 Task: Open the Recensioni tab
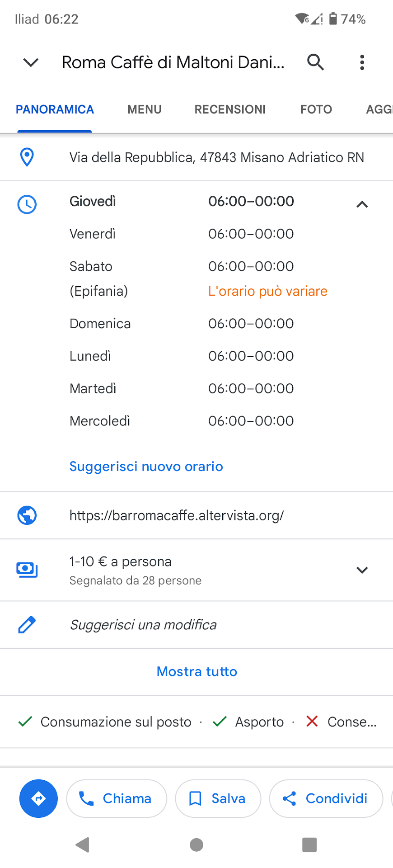[x=230, y=109]
